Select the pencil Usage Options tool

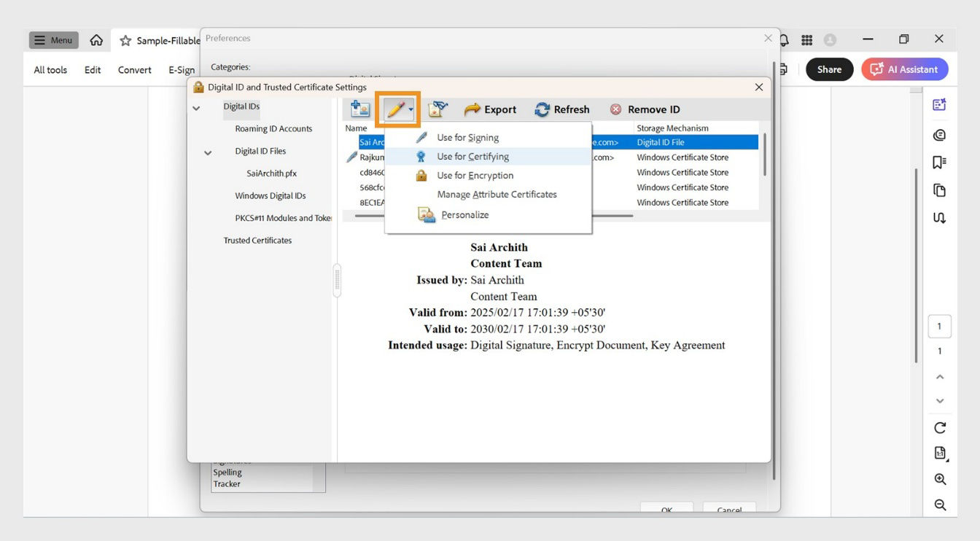click(396, 109)
